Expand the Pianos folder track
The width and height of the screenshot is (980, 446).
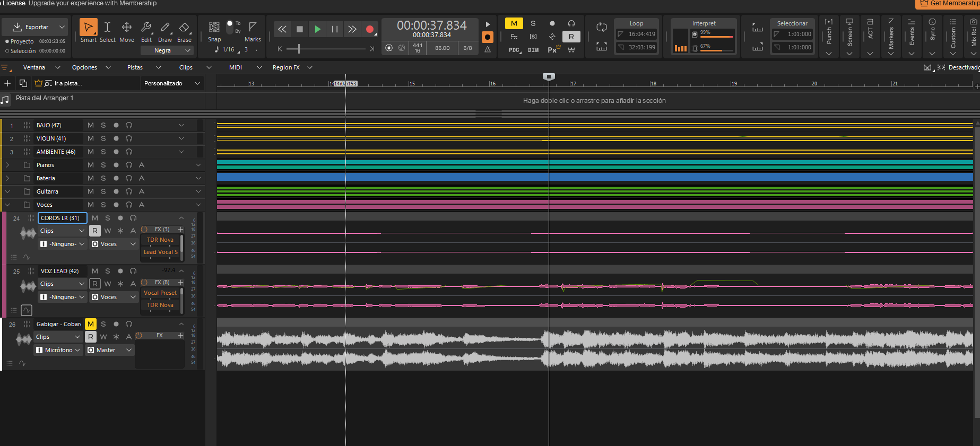(x=7, y=165)
